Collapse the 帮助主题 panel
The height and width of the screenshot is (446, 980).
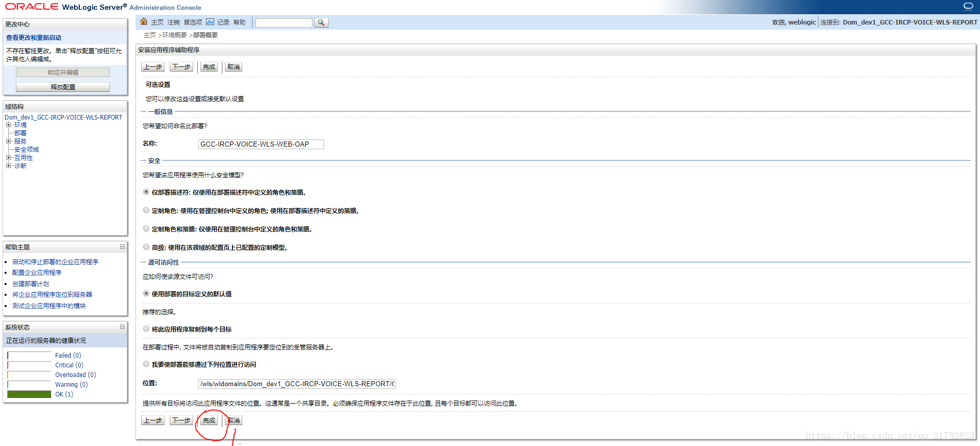tap(122, 246)
